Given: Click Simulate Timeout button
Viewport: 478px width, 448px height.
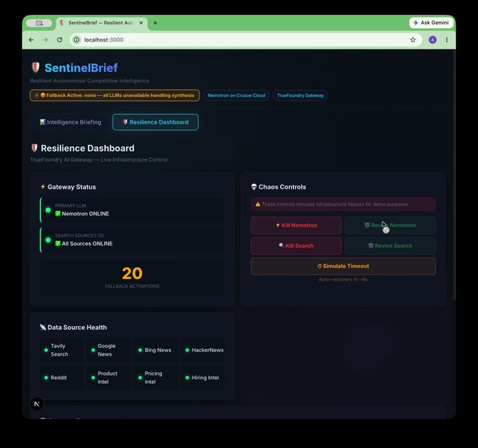Looking at the screenshot, I should pyautogui.click(x=343, y=266).
